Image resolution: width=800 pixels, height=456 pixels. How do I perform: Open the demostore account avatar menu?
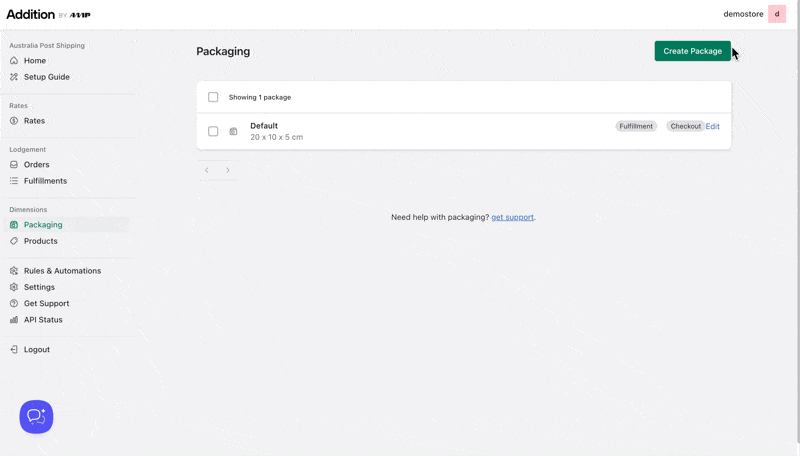click(x=777, y=14)
